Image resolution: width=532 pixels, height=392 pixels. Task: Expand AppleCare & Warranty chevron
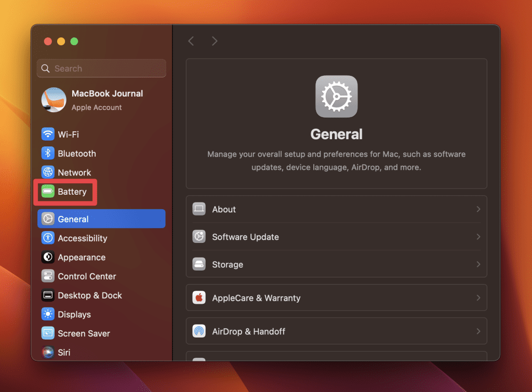pyautogui.click(x=478, y=298)
